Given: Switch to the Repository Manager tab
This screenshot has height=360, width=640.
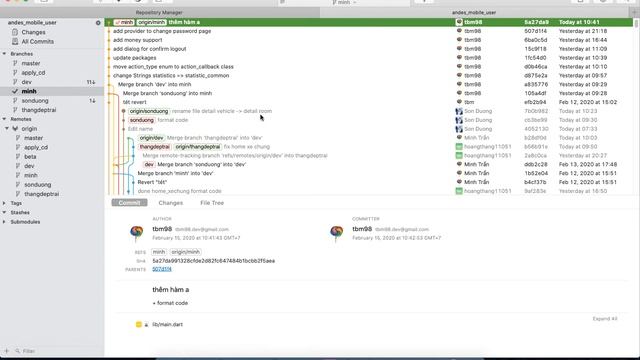Looking at the screenshot, I should tap(159, 13).
